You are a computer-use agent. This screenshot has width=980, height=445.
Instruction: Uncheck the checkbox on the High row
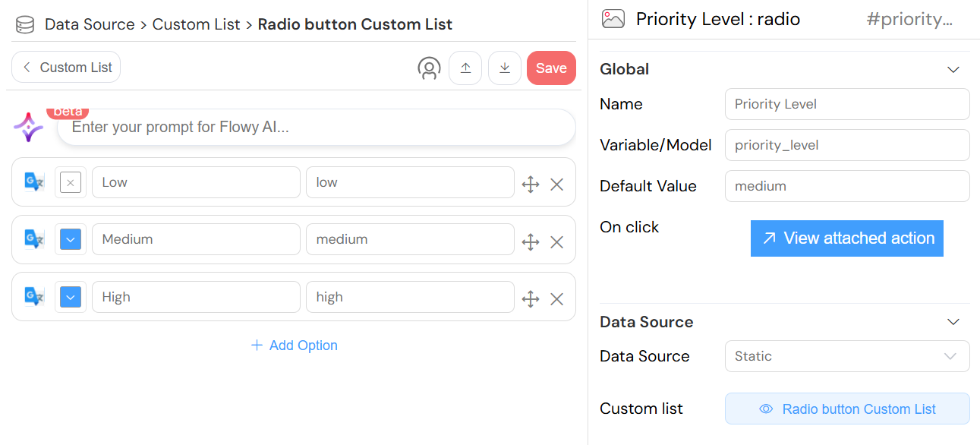point(71,297)
